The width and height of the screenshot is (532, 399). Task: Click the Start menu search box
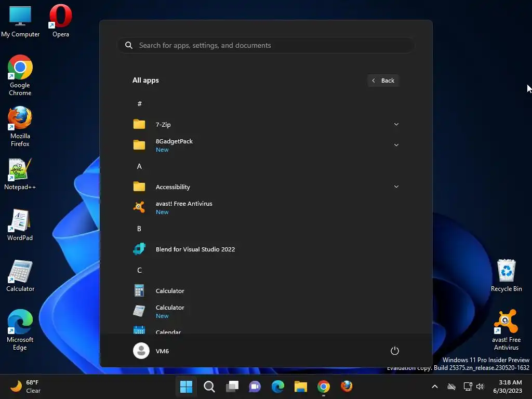(266, 45)
